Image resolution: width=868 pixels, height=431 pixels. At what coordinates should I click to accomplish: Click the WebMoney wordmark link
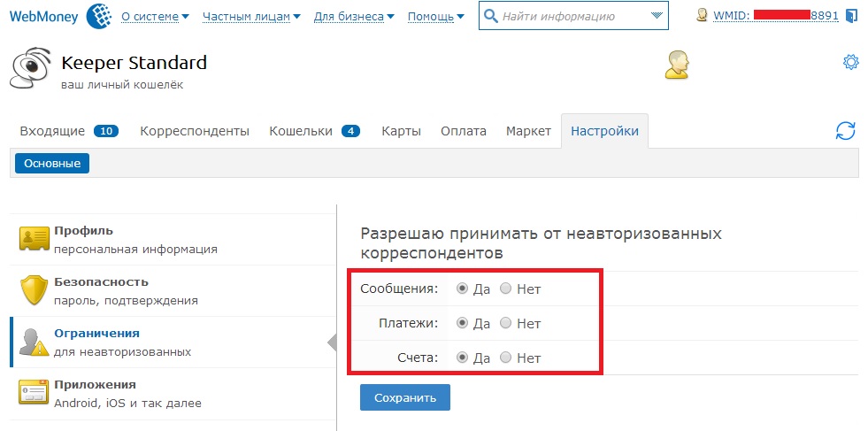(x=45, y=16)
